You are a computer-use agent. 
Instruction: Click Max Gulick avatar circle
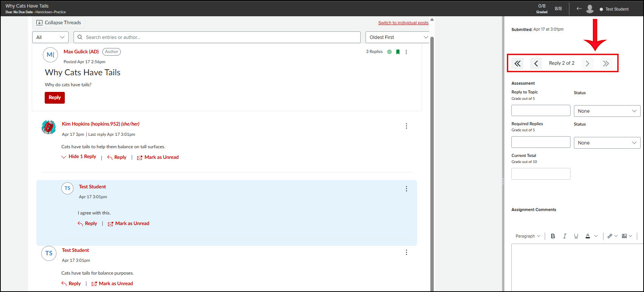(50, 55)
